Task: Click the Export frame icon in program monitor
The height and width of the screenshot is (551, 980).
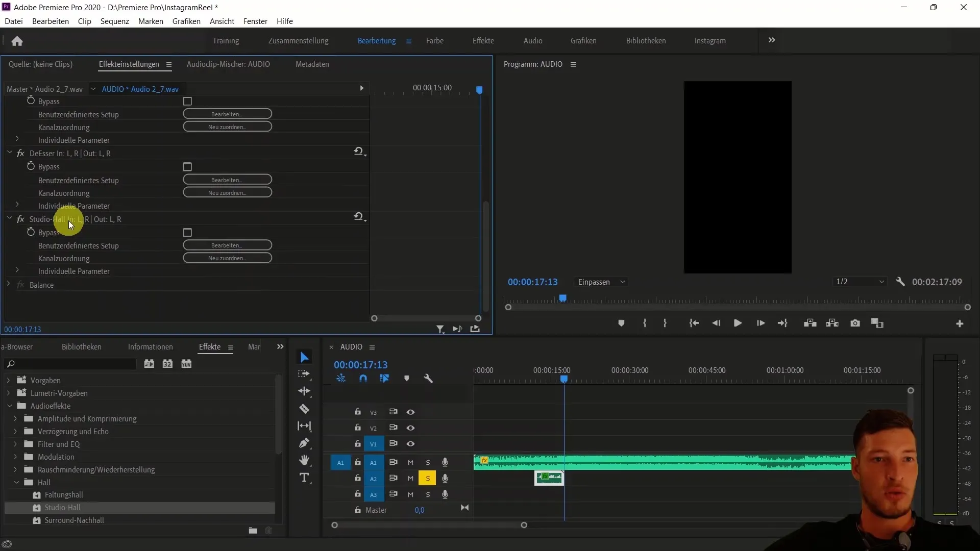Action: (856, 323)
